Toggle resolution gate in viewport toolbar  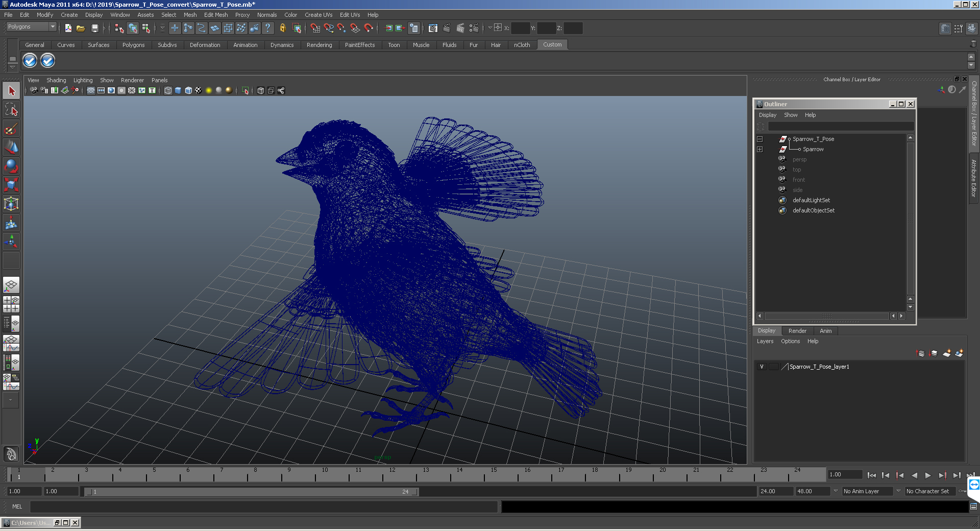point(111,90)
